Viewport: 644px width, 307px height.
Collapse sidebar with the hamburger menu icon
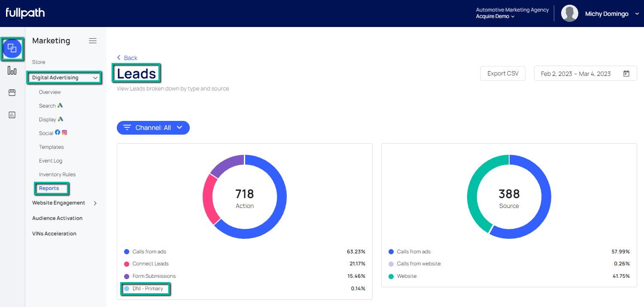[93, 41]
